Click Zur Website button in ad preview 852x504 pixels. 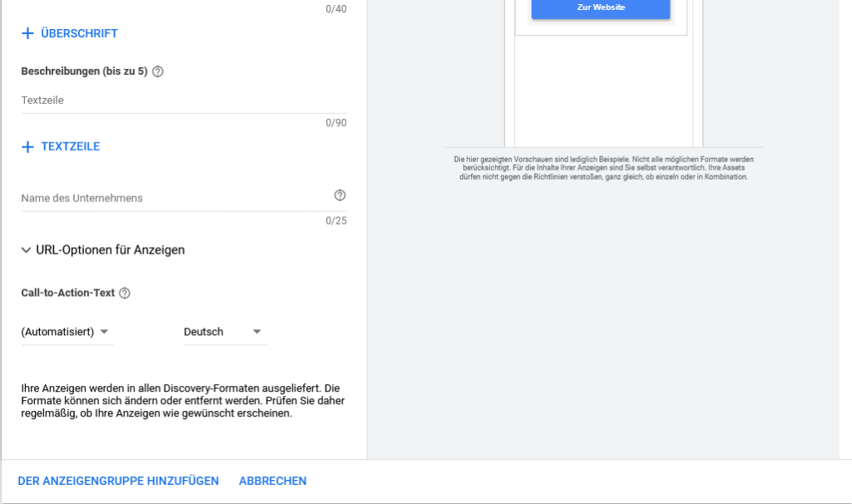[x=601, y=7]
